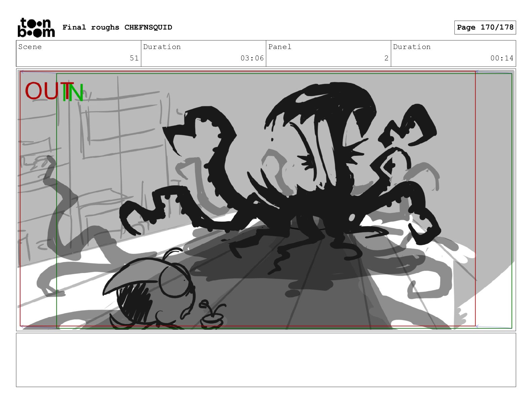Screen dimensions: 532x411
Task: Click the scene duration value '03:06'
Action: (x=252, y=58)
